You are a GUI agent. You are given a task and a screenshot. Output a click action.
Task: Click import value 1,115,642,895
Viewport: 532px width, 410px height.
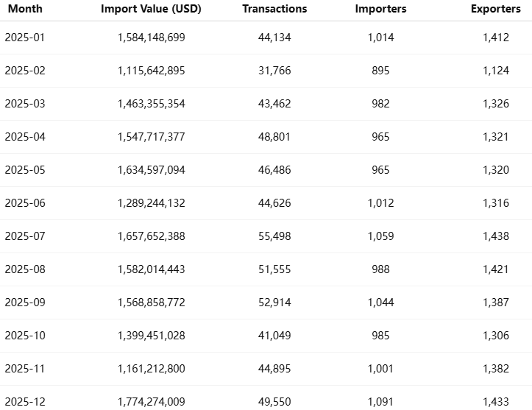coord(151,71)
